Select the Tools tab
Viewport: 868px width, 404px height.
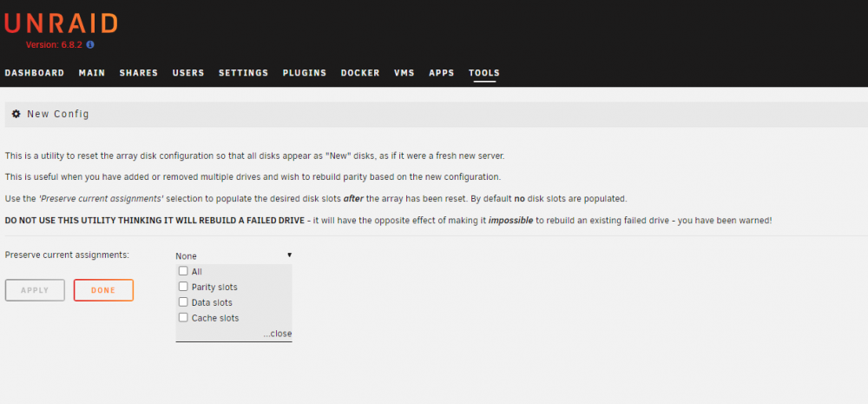pyautogui.click(x=484, y=73)
